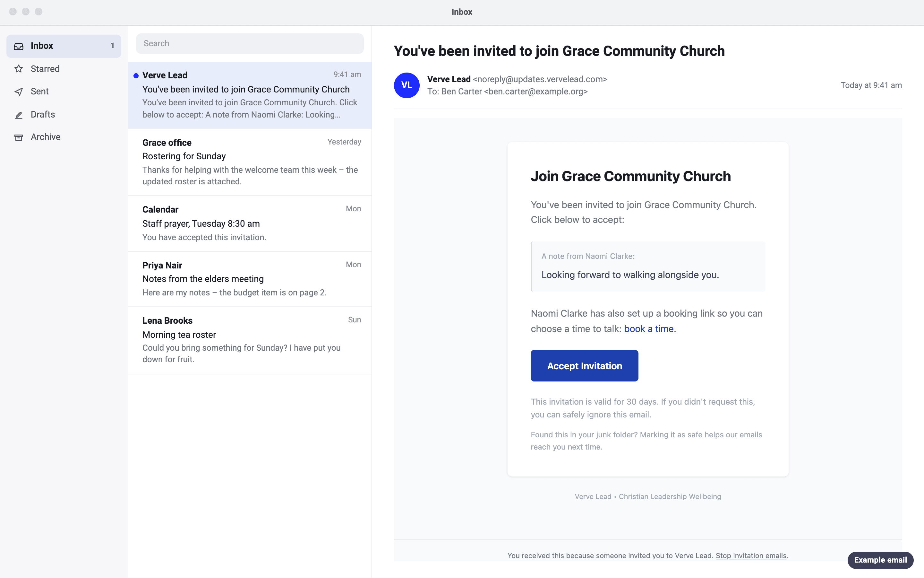Click the third window zoom button
This screenshot has height=578, width=924.
coord(38,12)
